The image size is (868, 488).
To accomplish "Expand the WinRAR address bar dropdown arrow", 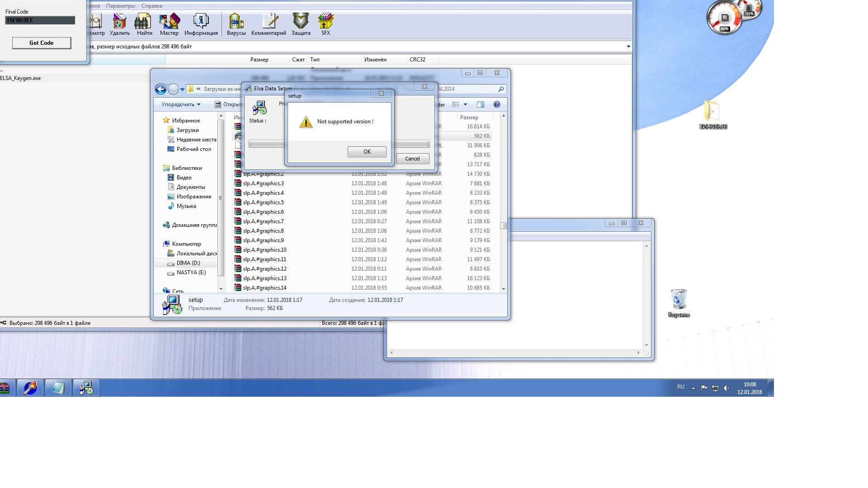I will 628,47.
